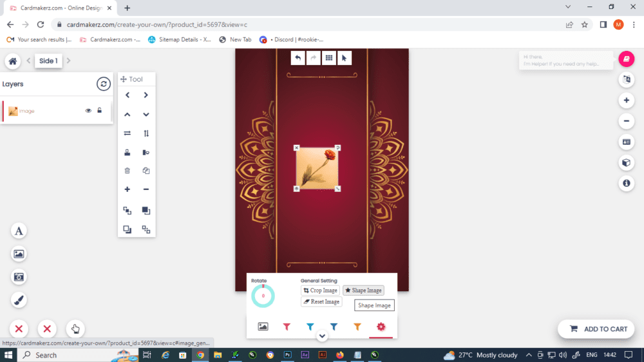This screenshot has width=644, height=362.
Task: Go to next side using right chevron
Action: (x=69, y=61)
